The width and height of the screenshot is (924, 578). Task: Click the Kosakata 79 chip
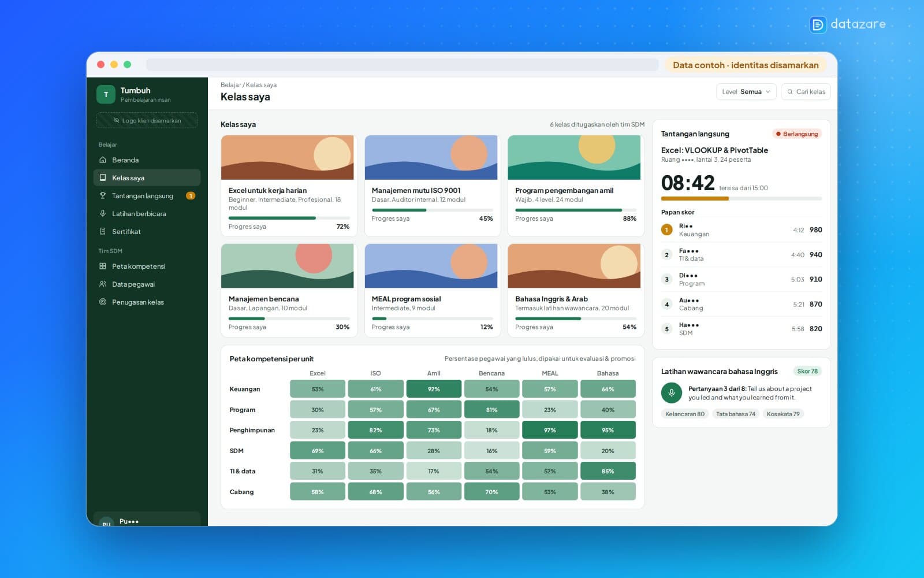pyautogui.click(x=783, y=414)
